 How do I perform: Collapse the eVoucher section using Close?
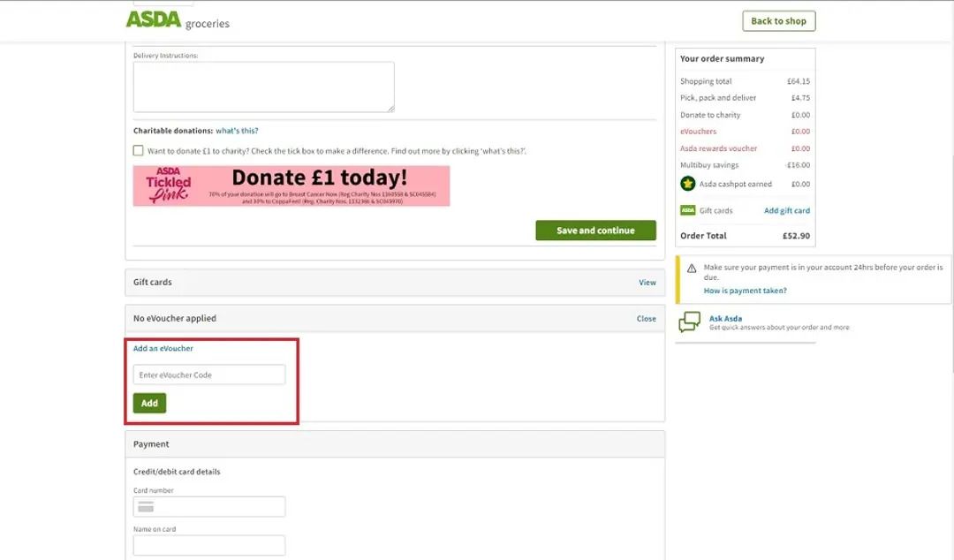(646, 318)
